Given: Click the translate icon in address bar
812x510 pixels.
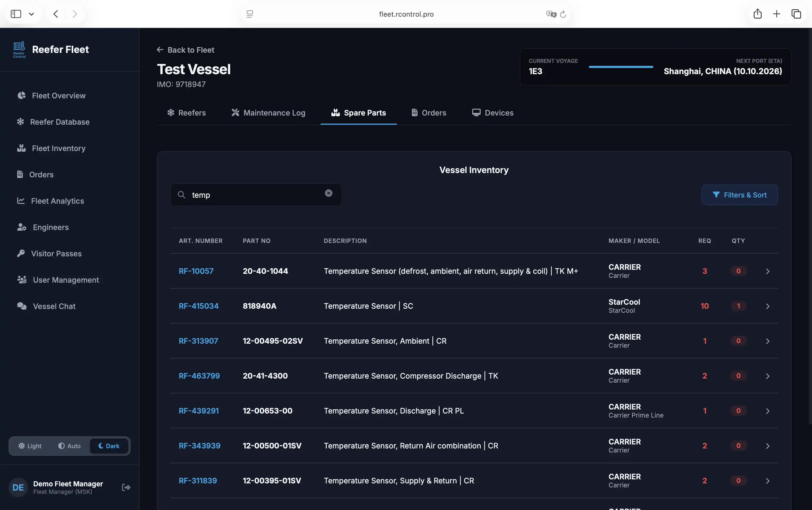Looking at the screenshot, I should (x=551, y=14).
